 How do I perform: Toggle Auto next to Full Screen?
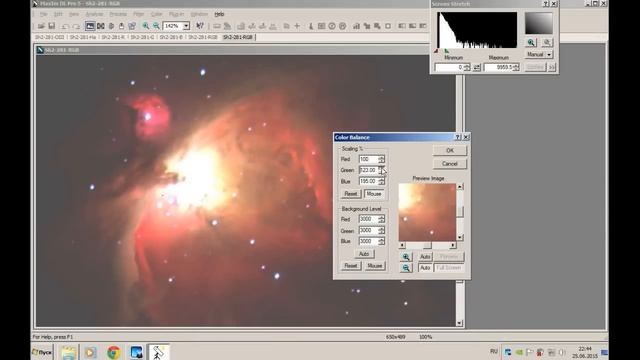(x=425, y=268)
